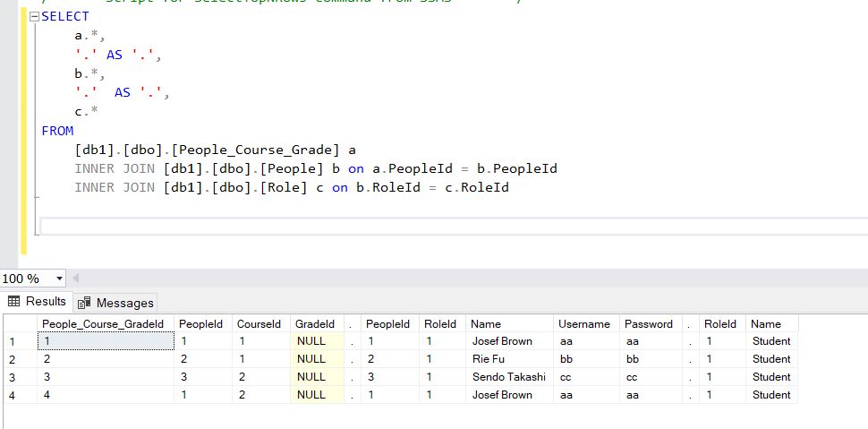Click the Student cell in row 4
Viewport: 868px width, 429px height.
[x=771, y=395]
